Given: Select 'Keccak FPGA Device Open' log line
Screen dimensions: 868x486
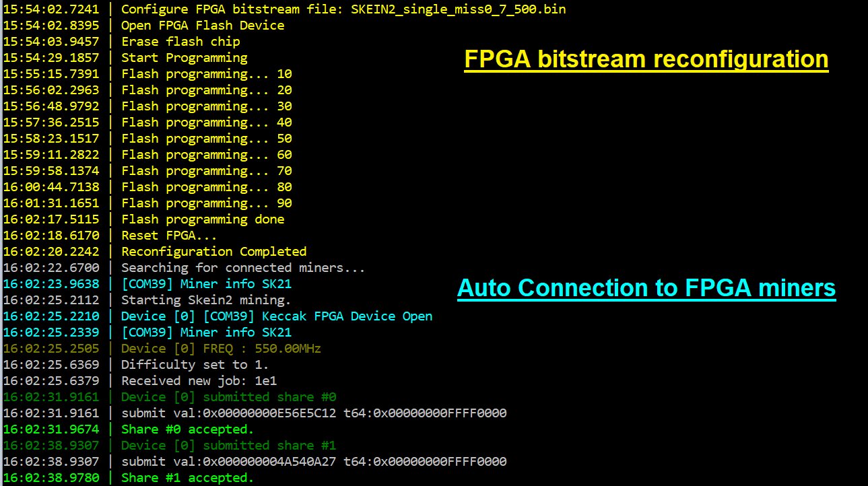Looking at the screenshot, I should pyautogui.click(x=218, y=316).
